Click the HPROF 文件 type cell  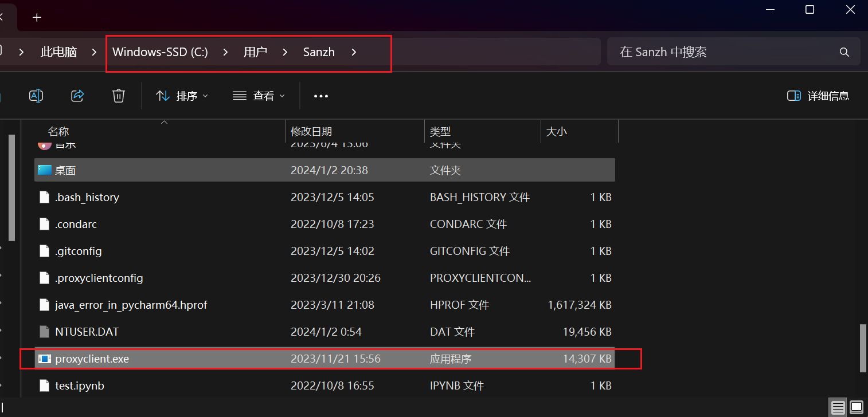coord(459,305)
